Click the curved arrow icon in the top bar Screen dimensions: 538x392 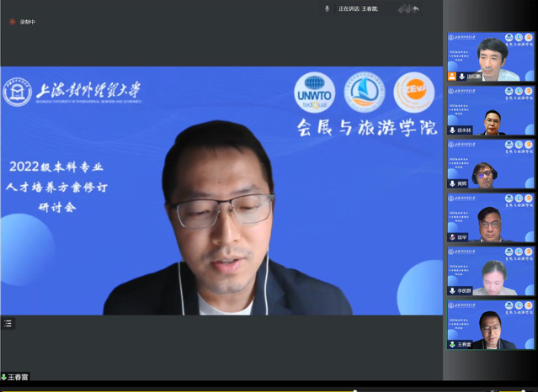coord(416,8)
